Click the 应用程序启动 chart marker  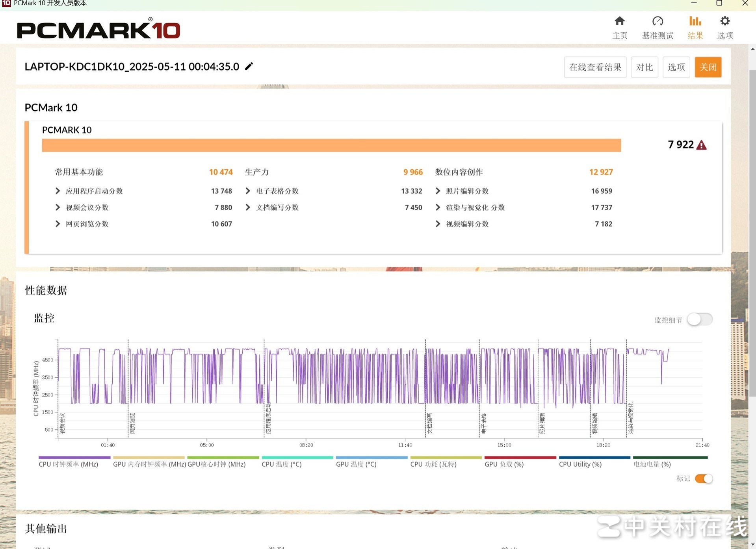click(268, 418)
